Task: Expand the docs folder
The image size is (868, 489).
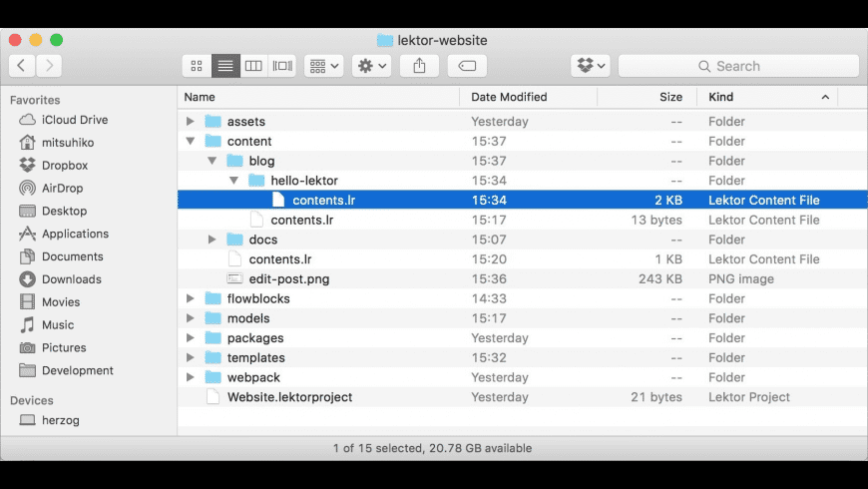Action: point(212,240)
